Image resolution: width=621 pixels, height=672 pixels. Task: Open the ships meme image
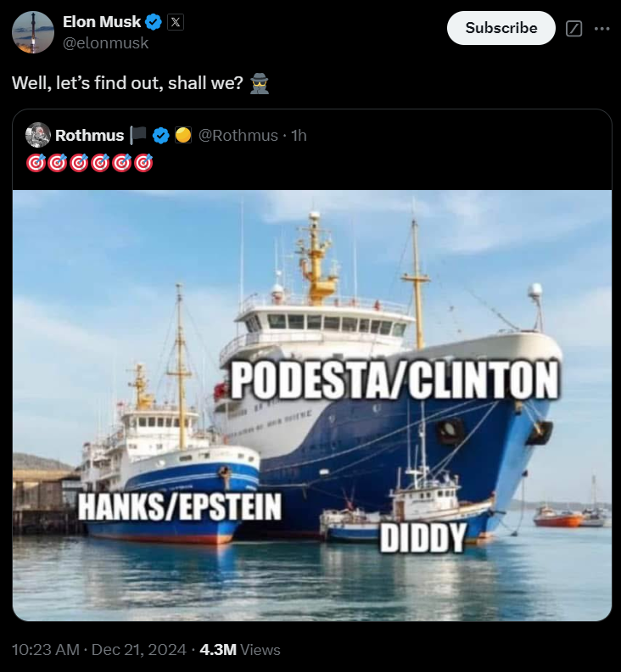pos(312,406)
